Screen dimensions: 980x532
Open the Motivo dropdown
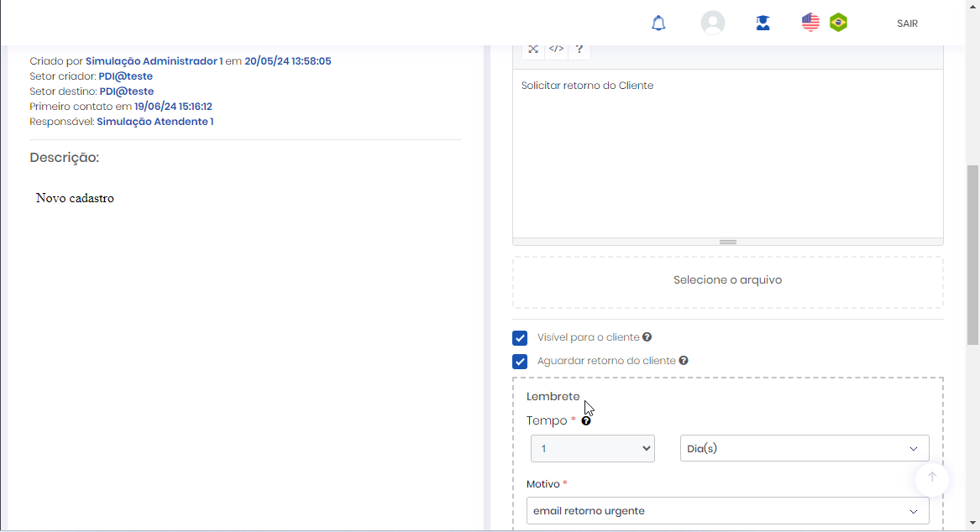coord(727,511)
